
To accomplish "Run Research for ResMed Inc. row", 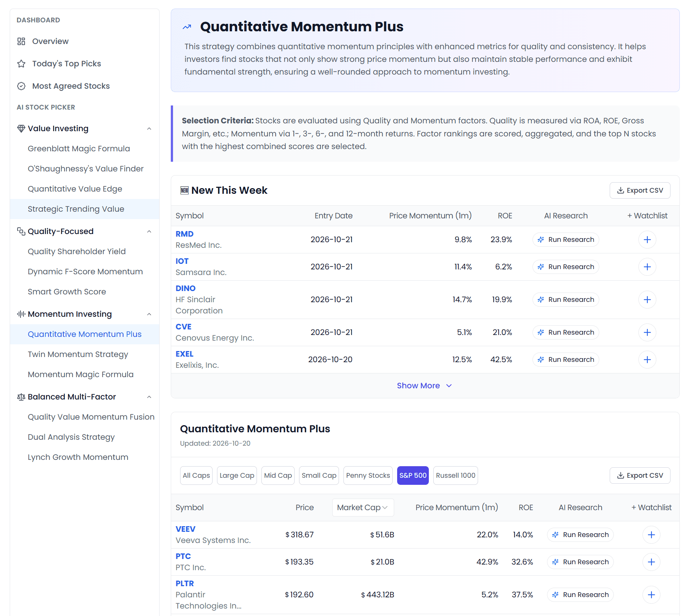I will (566, 240).
